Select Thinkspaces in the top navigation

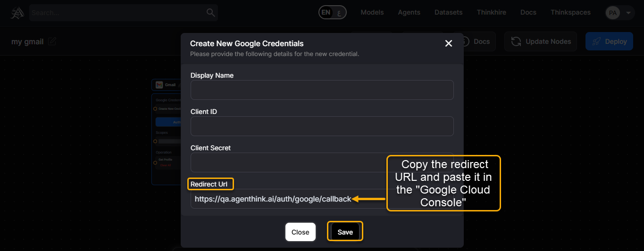570,13
